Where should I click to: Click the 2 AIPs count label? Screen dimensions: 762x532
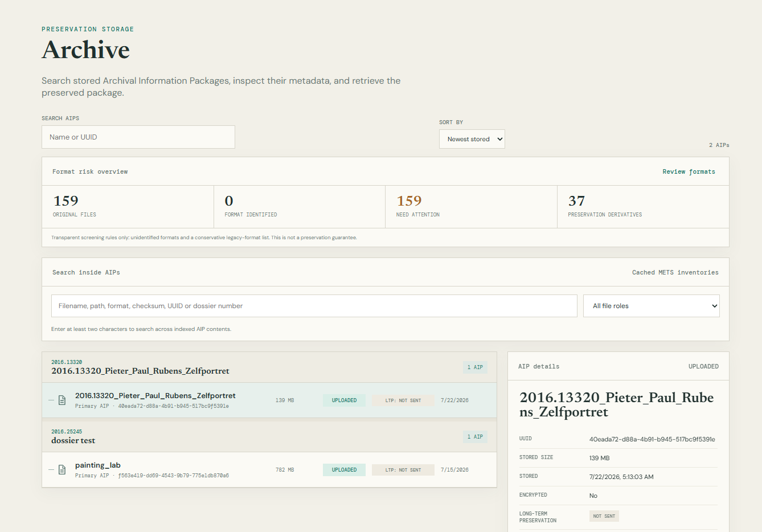(719, 145)
